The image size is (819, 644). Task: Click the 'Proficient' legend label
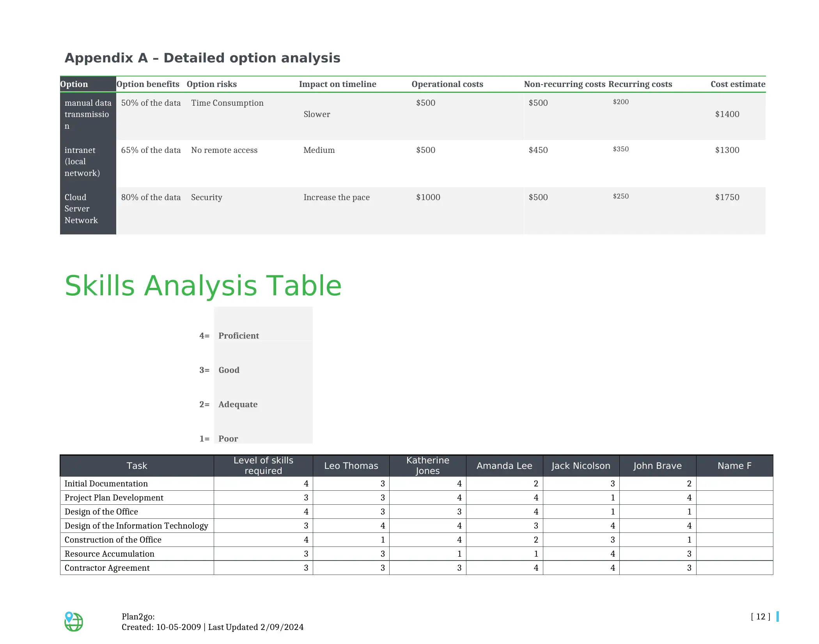239,336
